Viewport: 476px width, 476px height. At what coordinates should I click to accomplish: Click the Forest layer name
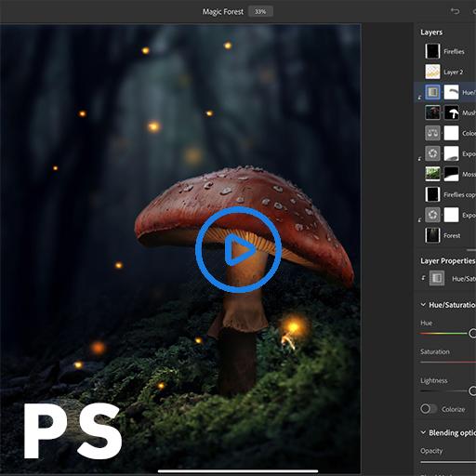(452, 235)
